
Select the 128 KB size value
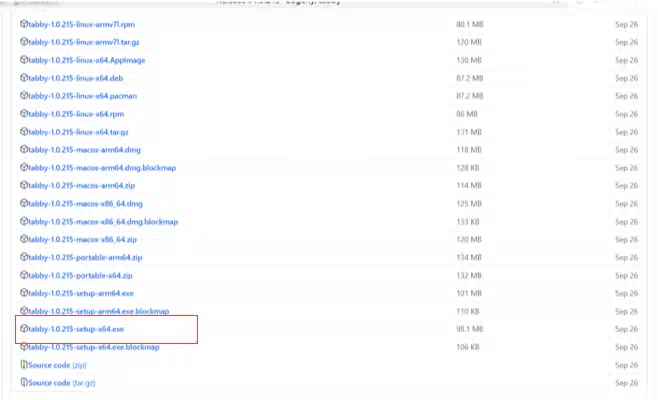(x=468, y=167)
